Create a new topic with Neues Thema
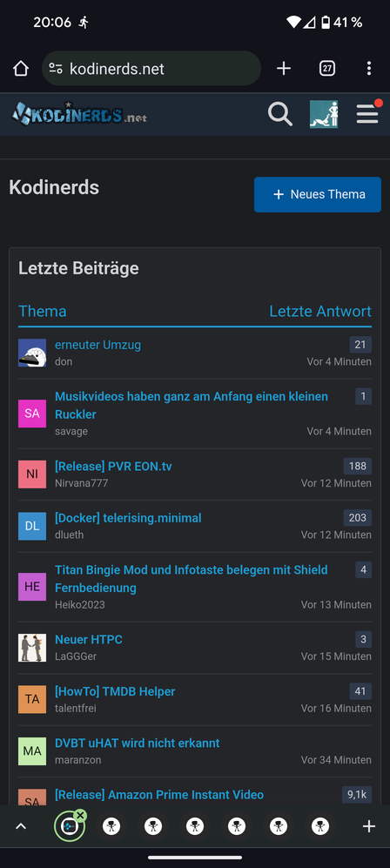390x868 pixels. (x=318, y=194)
